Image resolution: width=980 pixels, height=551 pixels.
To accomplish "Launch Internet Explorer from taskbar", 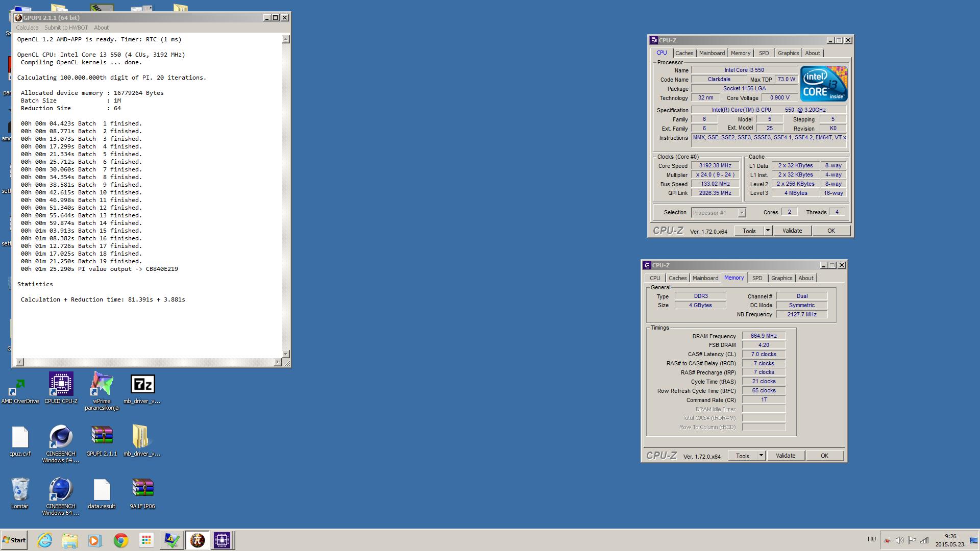I will 45,540.
